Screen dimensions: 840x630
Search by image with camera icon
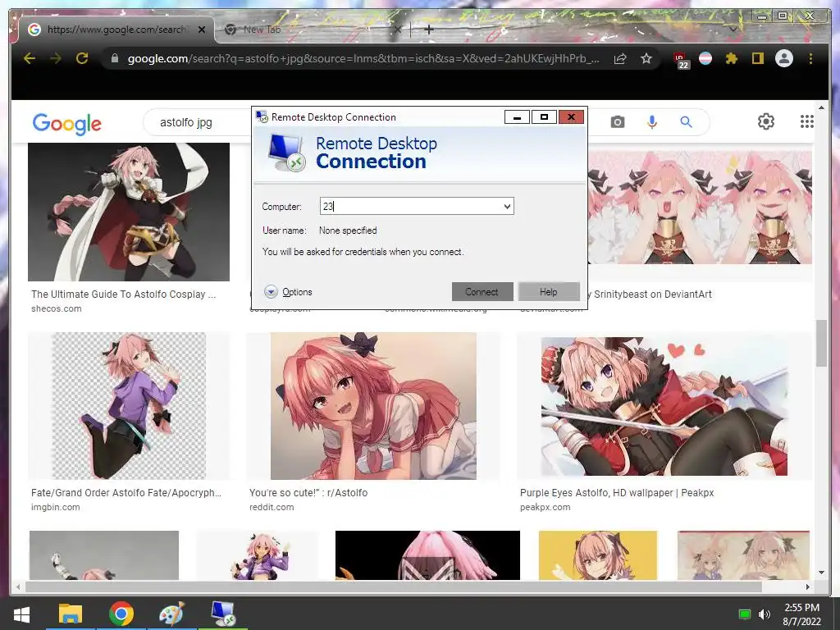click(617, 122)
